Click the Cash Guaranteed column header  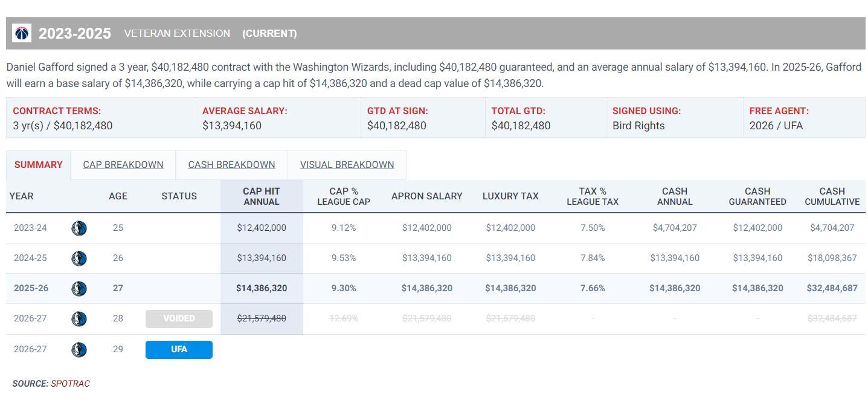click(757, 196)
